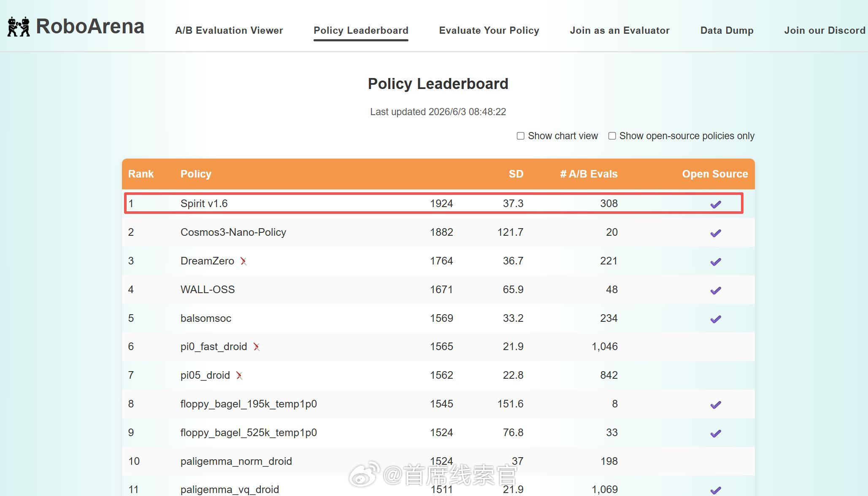The width and height of the screenshot is (868, 496).
Task: Click score 1764 in DreamZero row
Action: [441, 261]
